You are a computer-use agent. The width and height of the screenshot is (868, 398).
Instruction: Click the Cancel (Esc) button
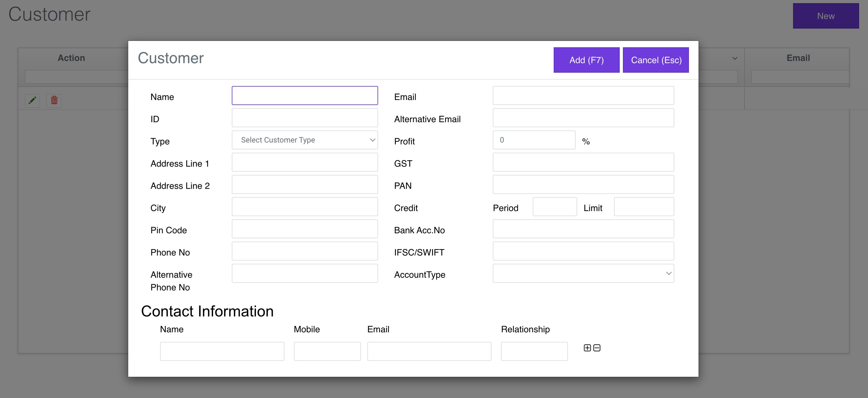[x=656, y=60]
